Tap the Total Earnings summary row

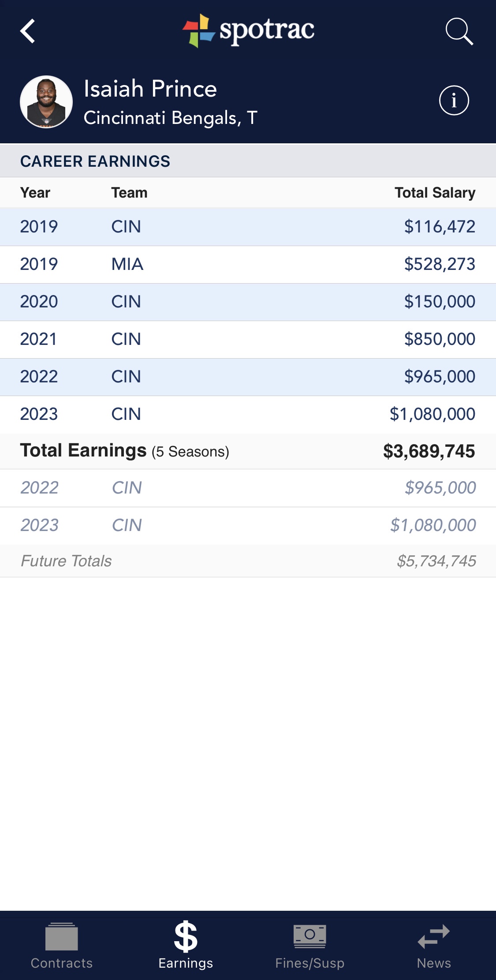pos(248,451)
